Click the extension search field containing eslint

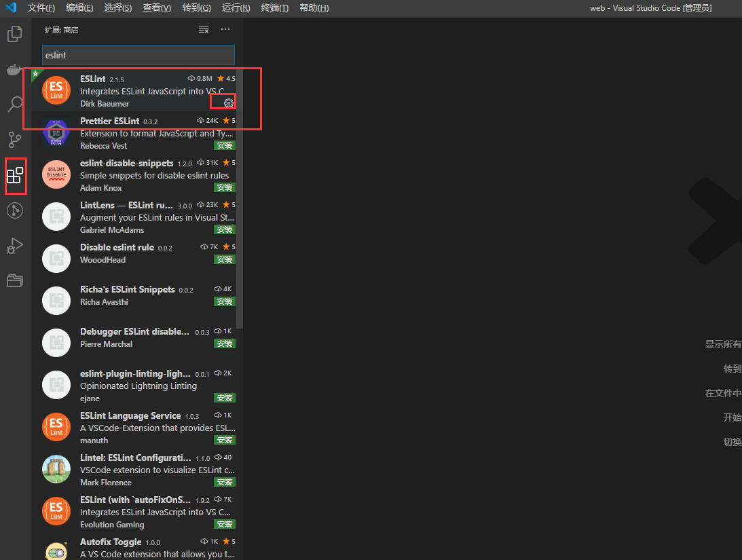click(138, 55)
